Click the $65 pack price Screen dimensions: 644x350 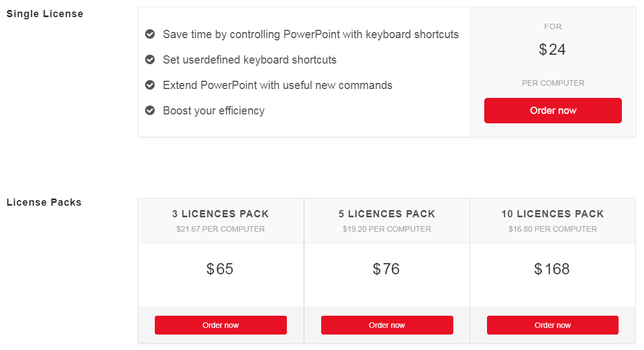(220, 269)
